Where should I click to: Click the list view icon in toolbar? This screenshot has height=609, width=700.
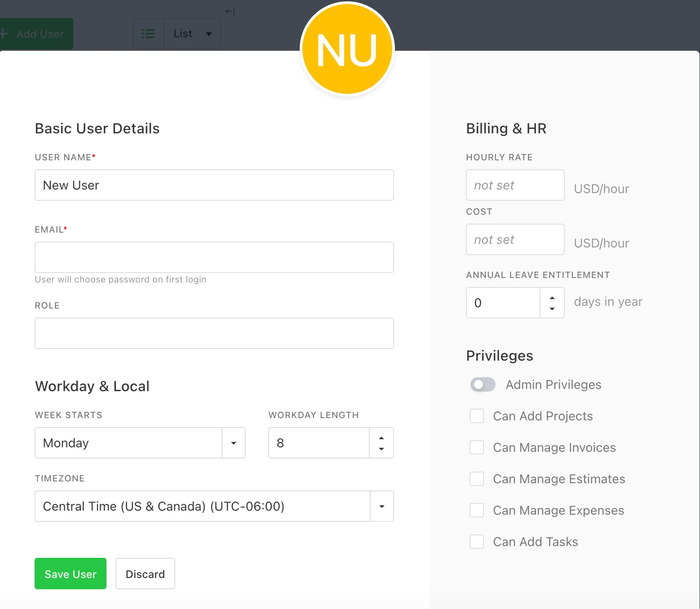(x=148, y=34)
